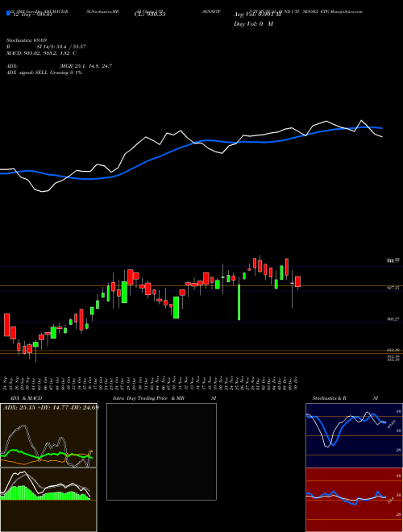Click the blue stochastics chart panel
The image size is (403, 532).
coord(354,435)
